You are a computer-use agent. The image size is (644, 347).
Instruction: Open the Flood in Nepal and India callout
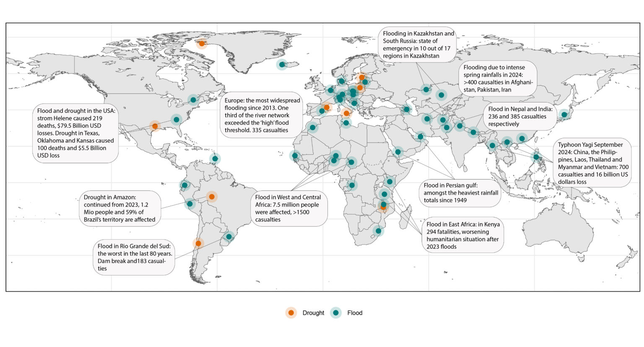(x=519, y=117)
